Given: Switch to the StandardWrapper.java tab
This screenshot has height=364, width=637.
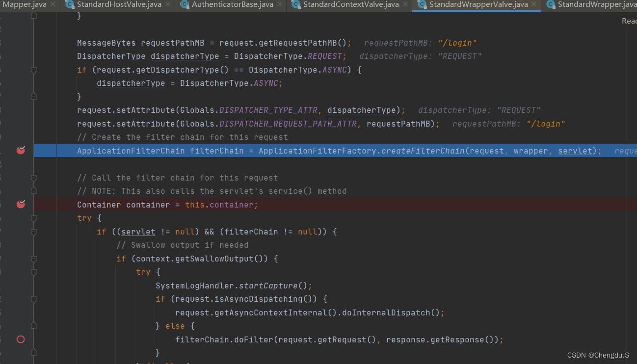Looking at the screenshot, I should 597,5.
